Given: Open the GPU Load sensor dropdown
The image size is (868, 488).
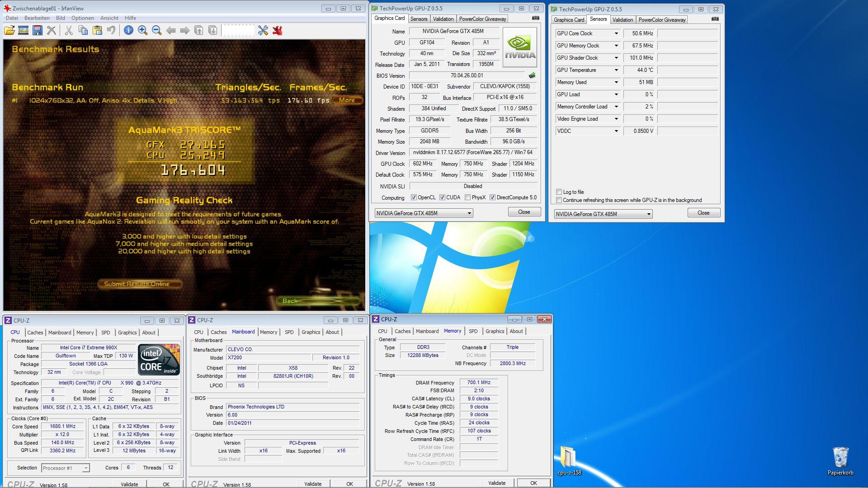Looking at the screenshot, I should click(x=616, y=94).
